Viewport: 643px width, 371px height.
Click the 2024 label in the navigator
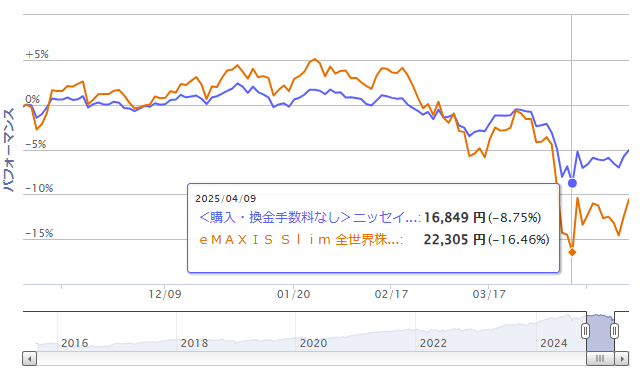(554, 343)
